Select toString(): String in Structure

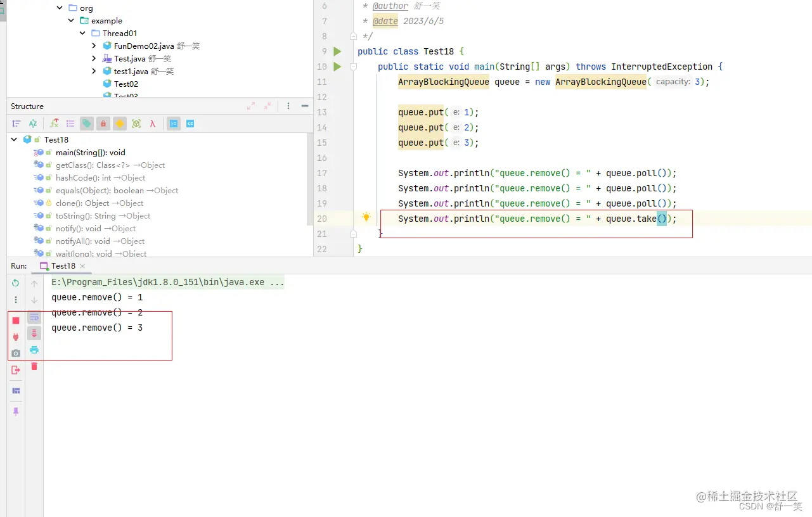103,215
